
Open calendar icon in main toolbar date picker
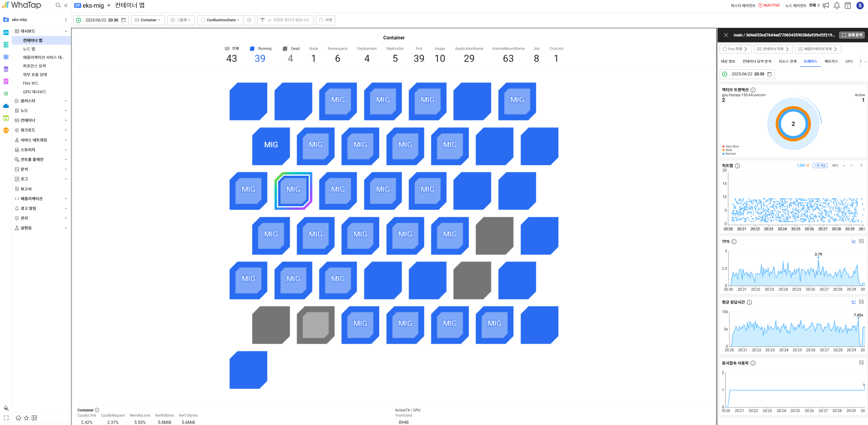click(x=124, y=20)
